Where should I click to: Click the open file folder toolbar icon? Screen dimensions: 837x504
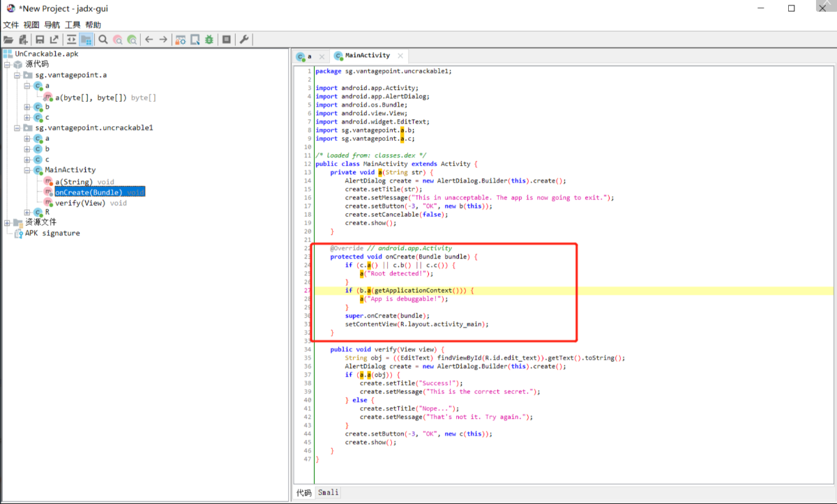coord(8,40)
